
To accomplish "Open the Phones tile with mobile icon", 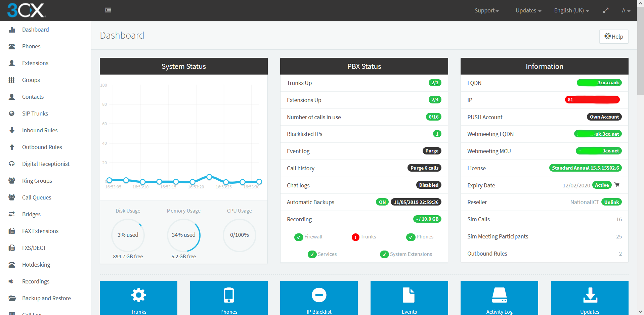I will click(229, 298).
